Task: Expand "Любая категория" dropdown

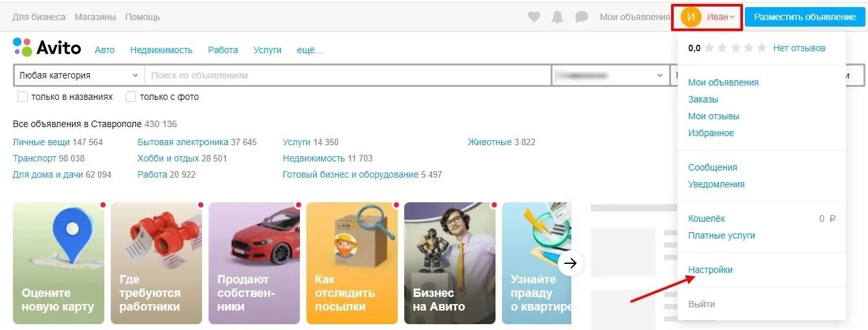Action: (79, 75)
